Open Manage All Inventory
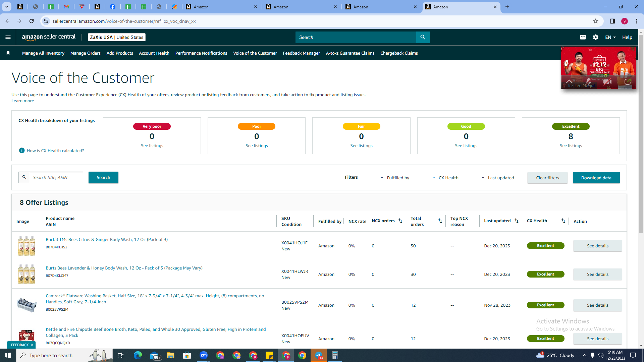644x362 pixels. coord(43,53)
